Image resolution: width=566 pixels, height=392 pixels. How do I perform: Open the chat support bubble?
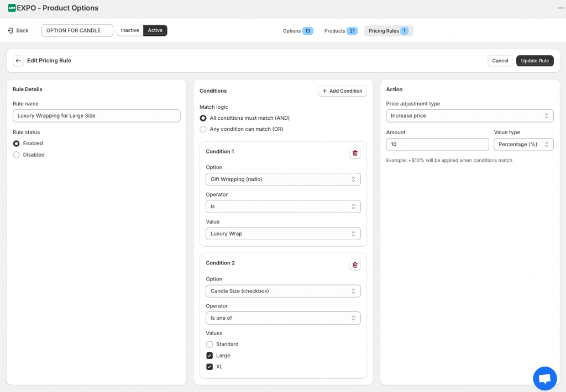tap(545, 378)
